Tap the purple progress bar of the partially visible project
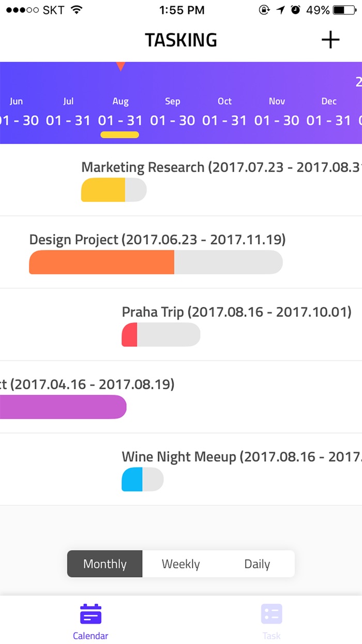 click(x=62, y=407)
